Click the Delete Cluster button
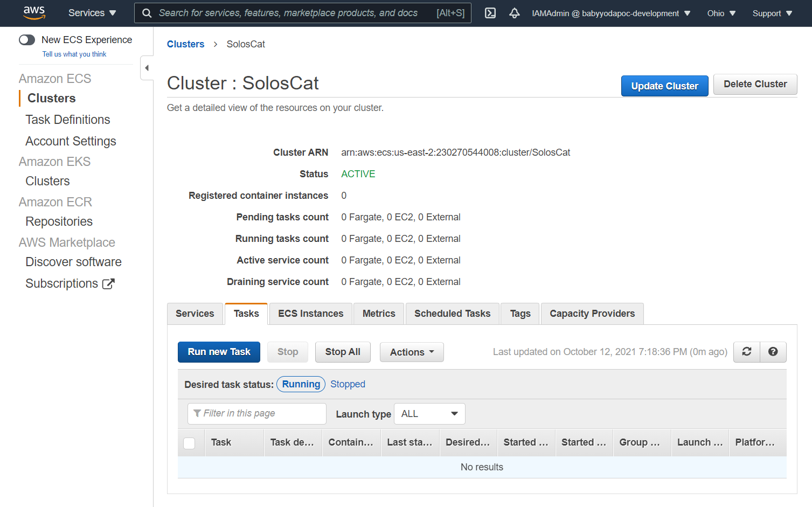 (755, 84)
